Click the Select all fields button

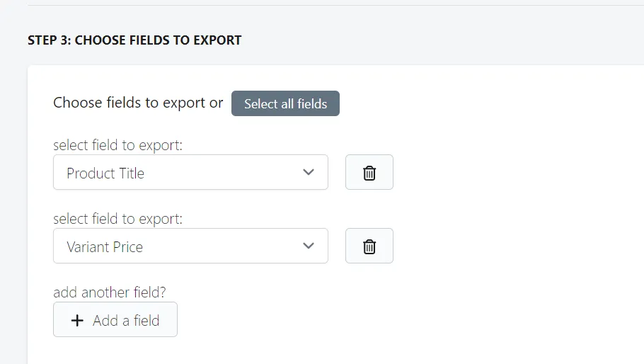pos(285,103)
